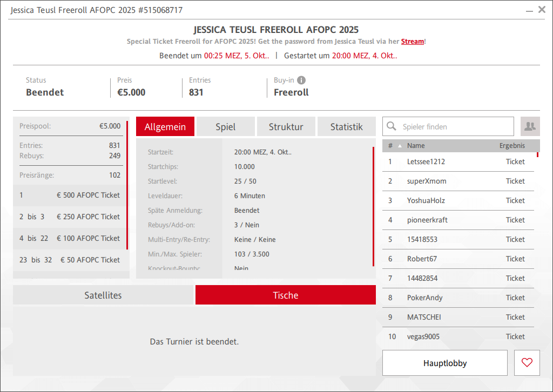Image resolution: width=553 pixels, height=392 pixels.
Task: Open the Satellites tab
Action: [103, 295]
